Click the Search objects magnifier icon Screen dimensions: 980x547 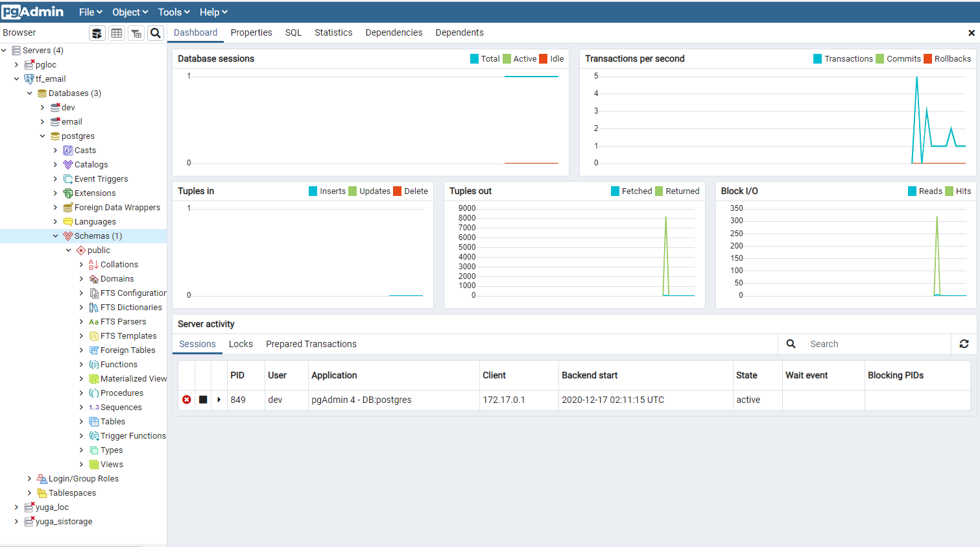156,32
